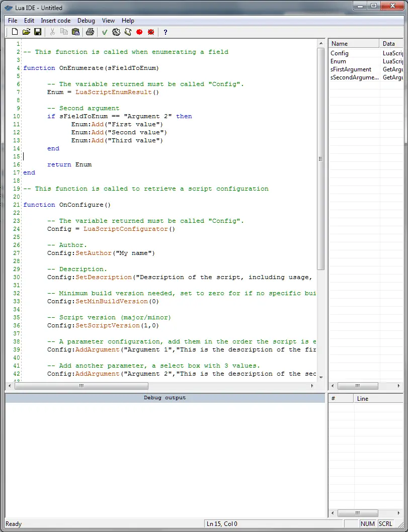Click the Ready status bar text
The height and width of the screenshot is (532, 408).
14,524
